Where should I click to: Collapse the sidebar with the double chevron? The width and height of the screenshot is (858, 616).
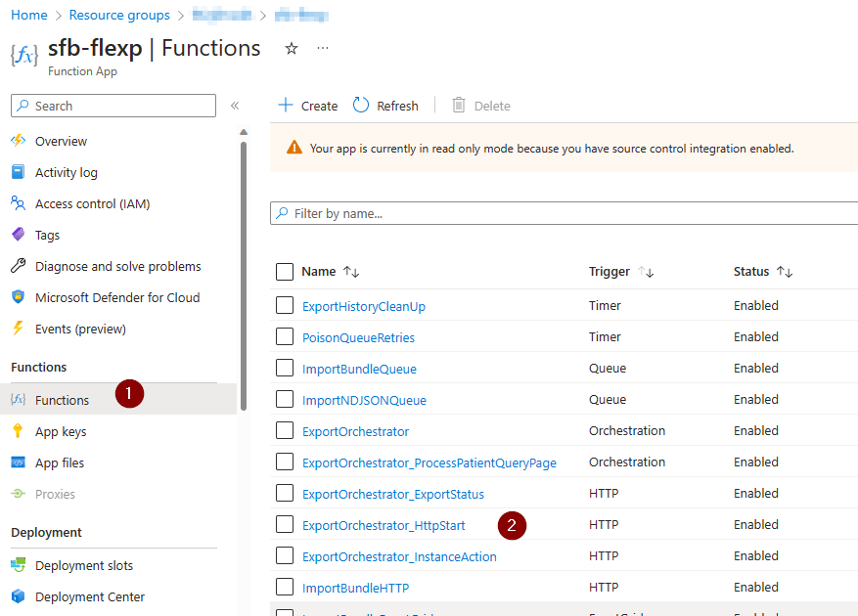[235, 106]
